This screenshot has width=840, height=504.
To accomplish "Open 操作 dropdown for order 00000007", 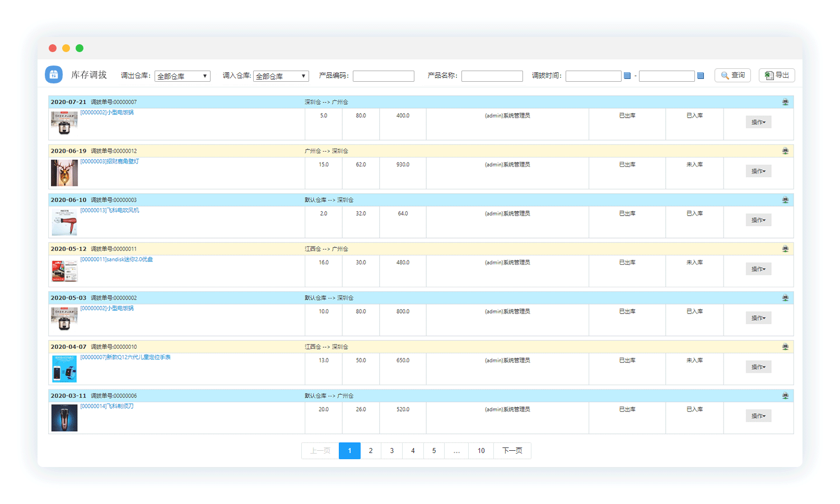I will pos(758,122).
